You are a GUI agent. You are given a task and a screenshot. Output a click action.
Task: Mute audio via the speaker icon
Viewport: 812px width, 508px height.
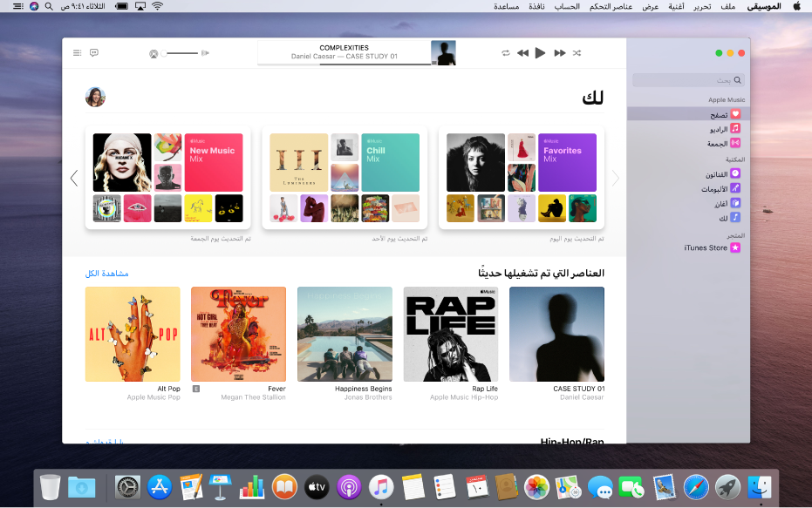coord(154,52)
